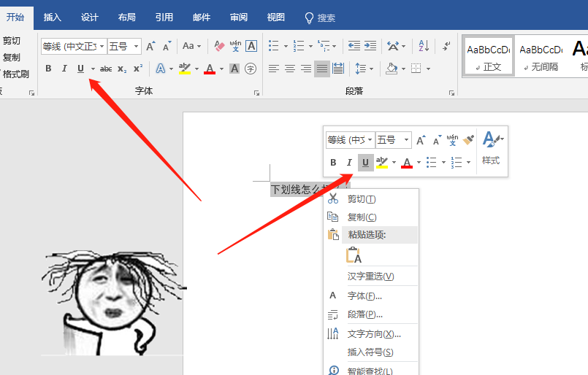The width and height of the screenshot is (588, 375).
Task: Toggle subscript formatting in ribbon
Action: click(122, 69)
